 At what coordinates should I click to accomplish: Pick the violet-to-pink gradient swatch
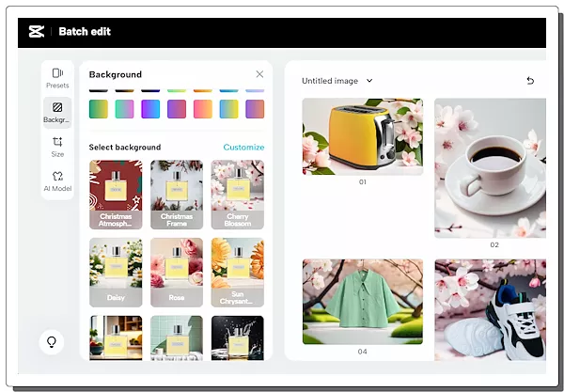[x=177, y=109]
